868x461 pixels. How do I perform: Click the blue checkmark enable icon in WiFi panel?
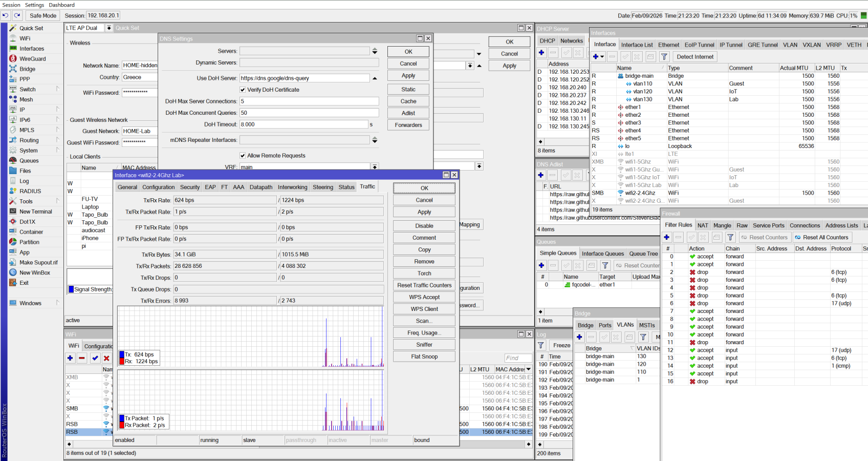click(x=95, y=358)
